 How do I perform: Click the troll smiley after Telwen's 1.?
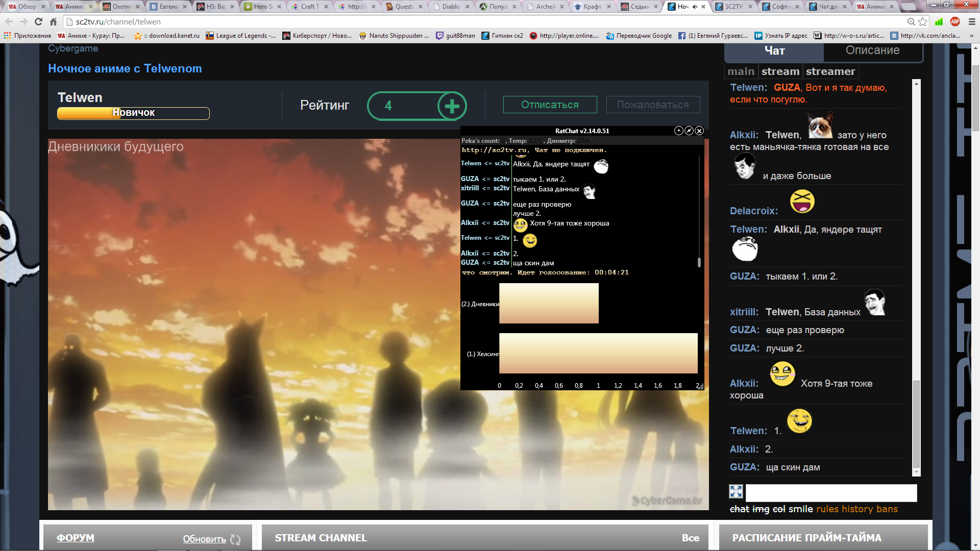pos(799,421)
